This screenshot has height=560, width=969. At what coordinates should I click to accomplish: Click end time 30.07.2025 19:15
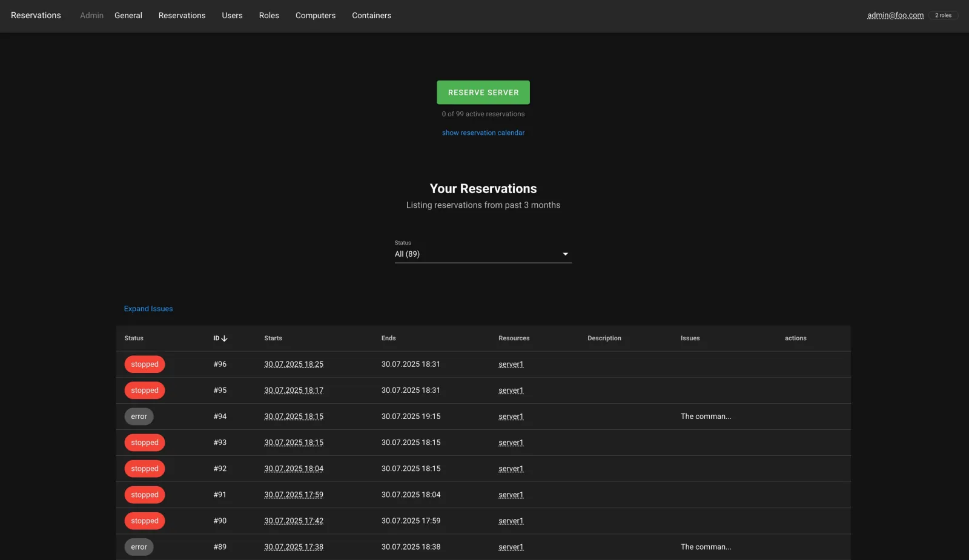tap(411, 417)
